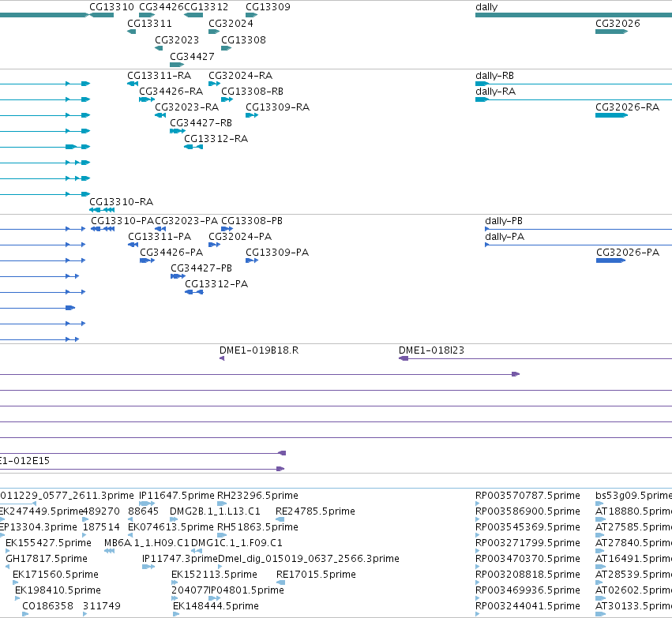Click the EK198410.5prime EST label
Screen dimensions: 672x618
pyautogui.click(x=58, y=590)
